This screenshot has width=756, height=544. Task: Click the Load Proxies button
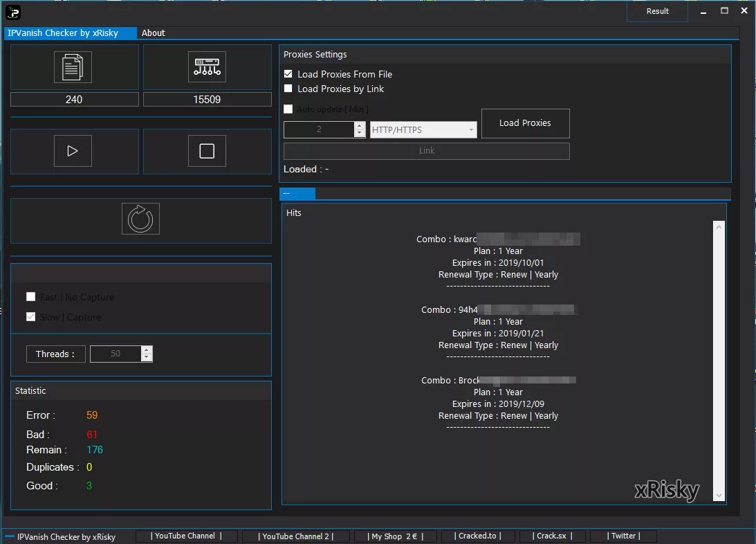(526, 123)
